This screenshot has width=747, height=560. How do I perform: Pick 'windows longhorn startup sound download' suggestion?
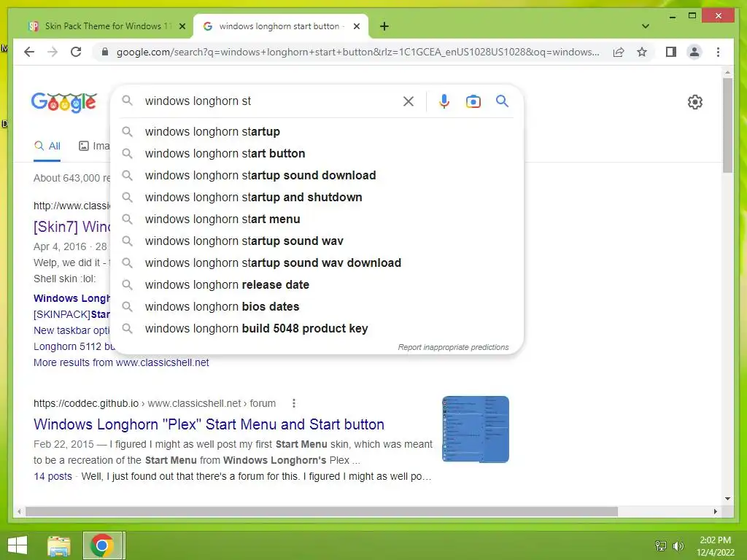(317, 175)
